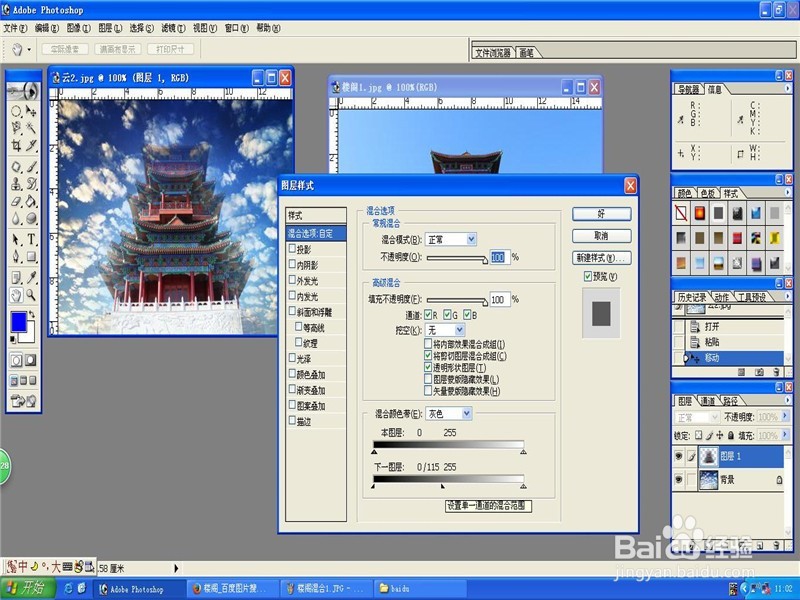Select the Sponge/Dodge tool
800x600 pixels.
click(31, 218)
